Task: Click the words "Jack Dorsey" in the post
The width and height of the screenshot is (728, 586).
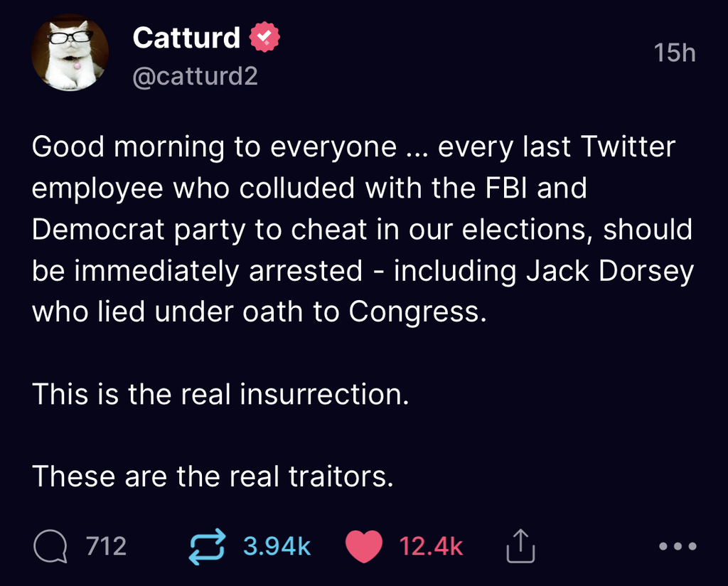Action: [609, 271]
